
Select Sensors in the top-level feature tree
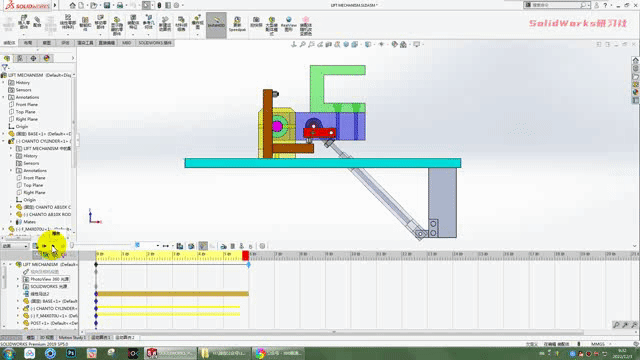point(23,90)
